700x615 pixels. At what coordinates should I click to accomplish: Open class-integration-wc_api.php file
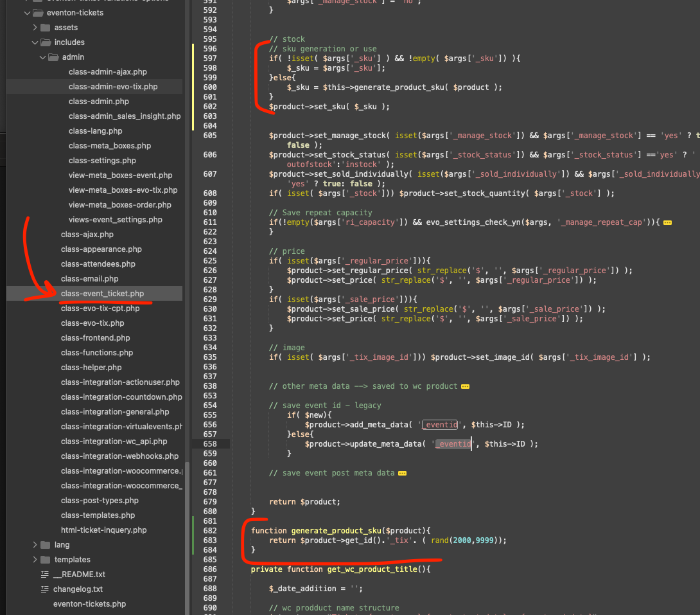point(114,441)
